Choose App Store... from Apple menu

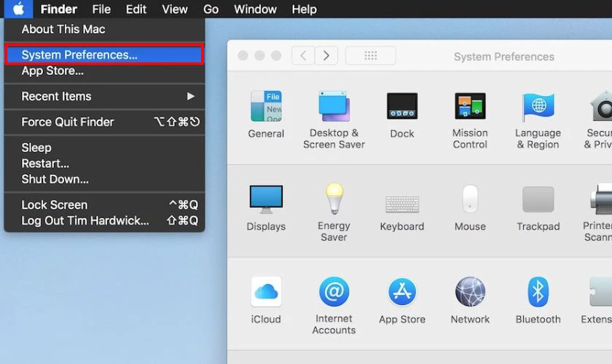coord(104,71)
